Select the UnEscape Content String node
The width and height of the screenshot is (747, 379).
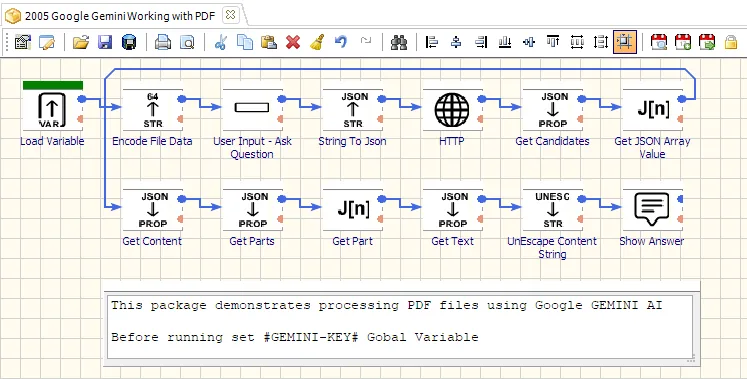[552, 210]
